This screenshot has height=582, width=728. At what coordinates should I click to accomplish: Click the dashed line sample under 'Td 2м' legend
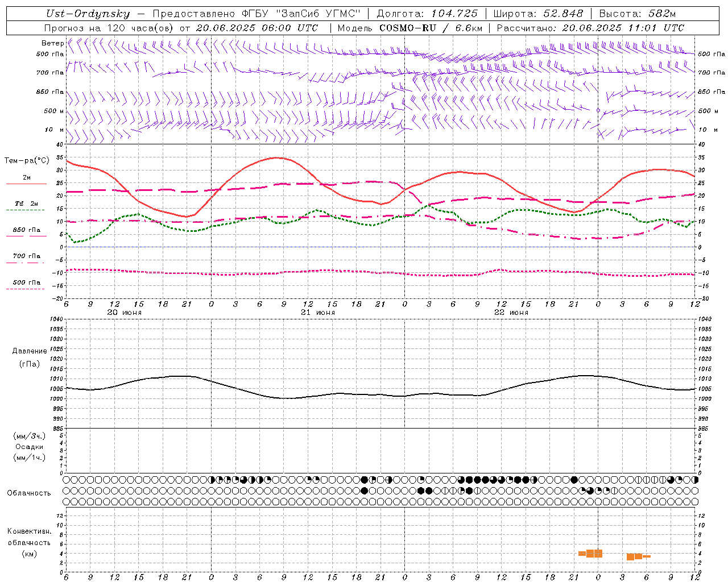pos(25,210)
